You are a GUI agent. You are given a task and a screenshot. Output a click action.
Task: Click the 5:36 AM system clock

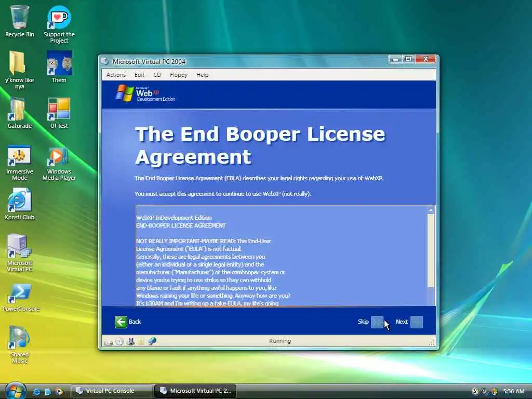click(514, 391)
